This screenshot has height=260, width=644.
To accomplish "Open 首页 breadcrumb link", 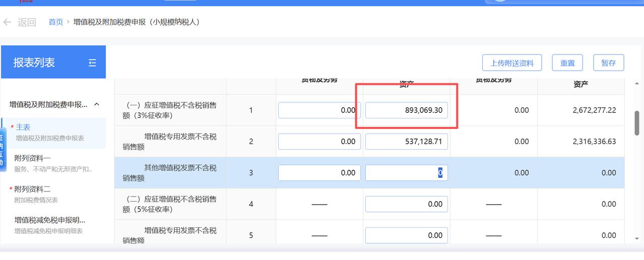I will [x=56, y=22].
